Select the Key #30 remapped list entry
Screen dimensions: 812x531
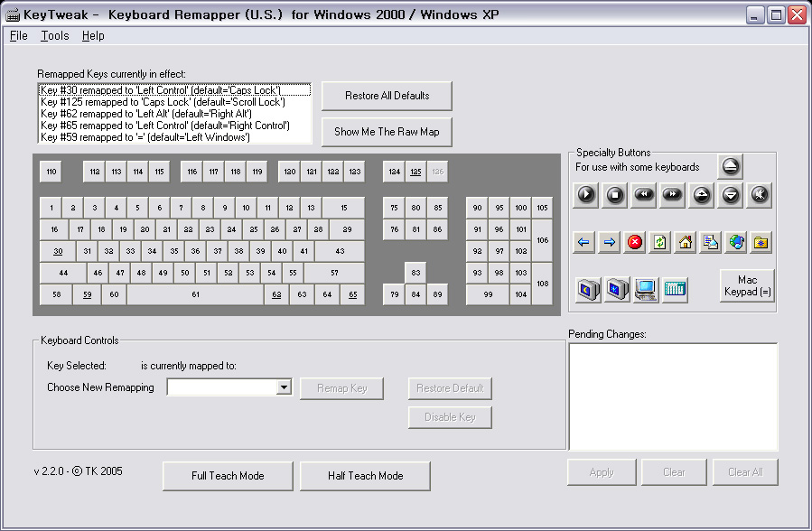pos(175,90)
